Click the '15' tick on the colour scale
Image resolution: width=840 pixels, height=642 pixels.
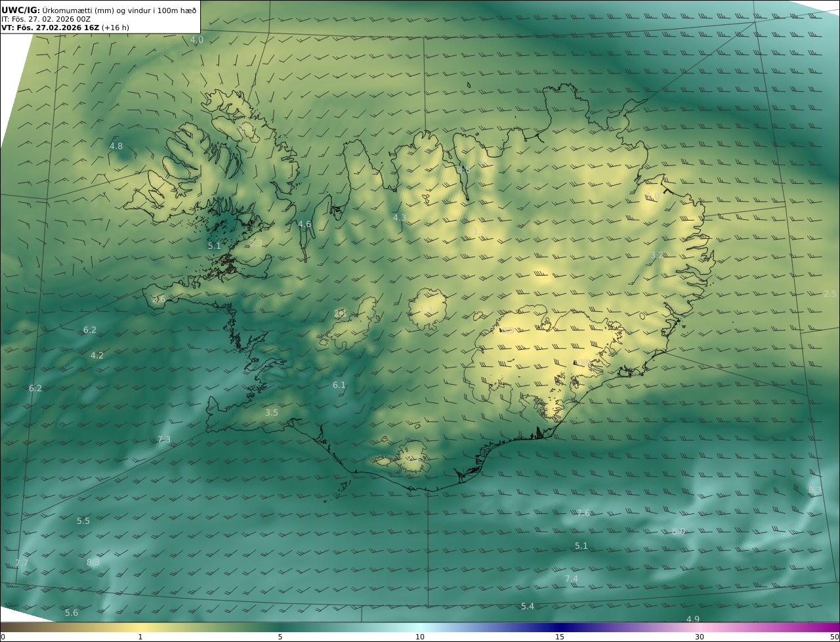[560, 637]
